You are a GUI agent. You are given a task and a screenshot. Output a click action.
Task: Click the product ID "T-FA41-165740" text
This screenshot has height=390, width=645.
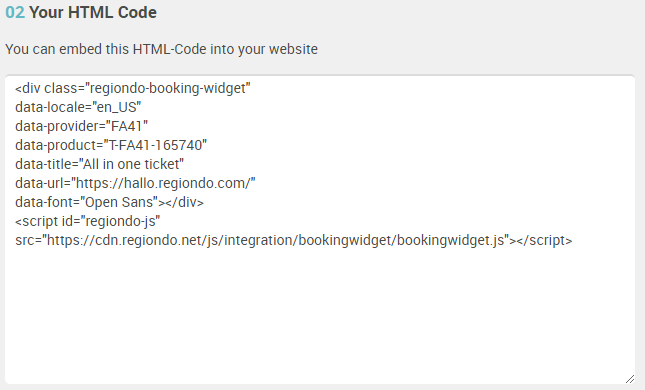157,145
